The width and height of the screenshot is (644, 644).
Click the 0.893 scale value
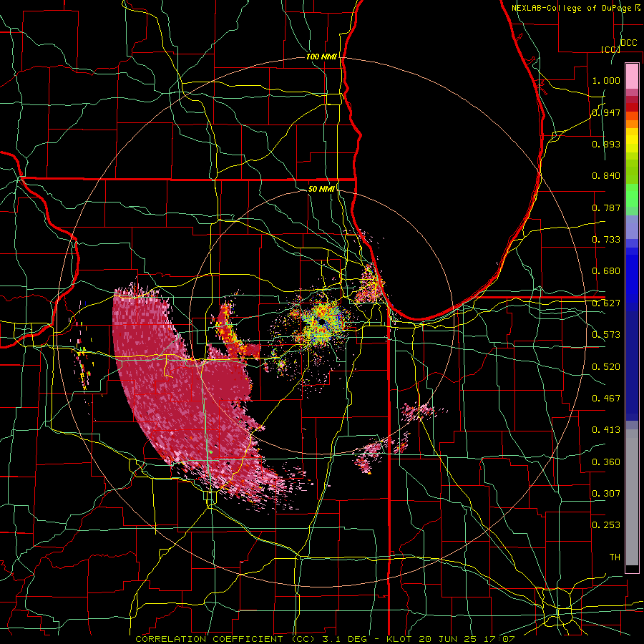pyautogui.click(x=606, y=144)
